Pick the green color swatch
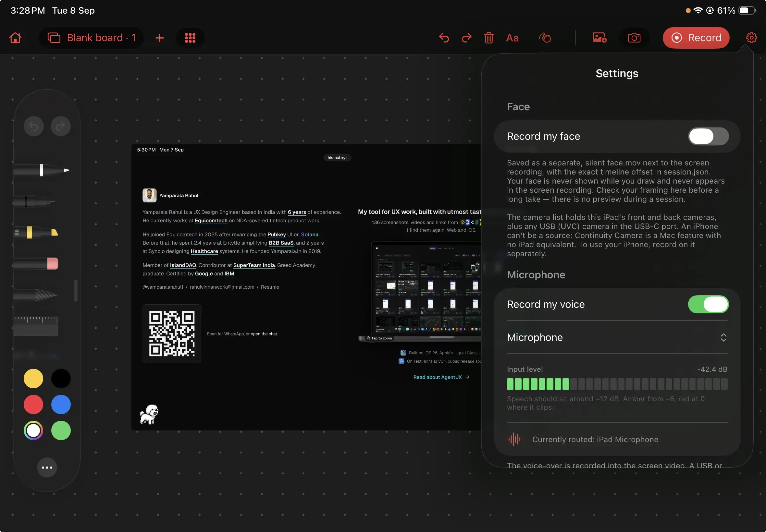Screen dimensions: 766x532 click(x=61, y=431)
